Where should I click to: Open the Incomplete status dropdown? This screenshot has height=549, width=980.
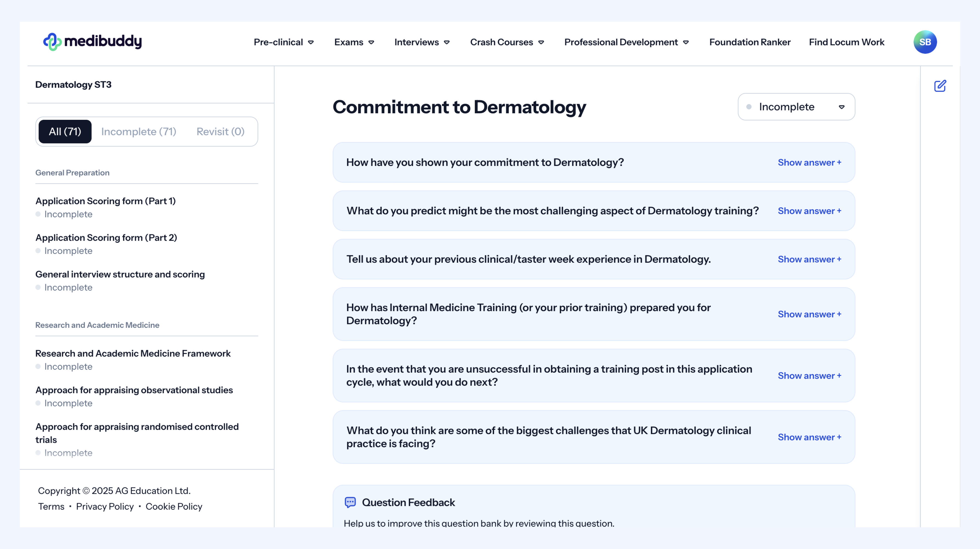(x=796, y=107)
